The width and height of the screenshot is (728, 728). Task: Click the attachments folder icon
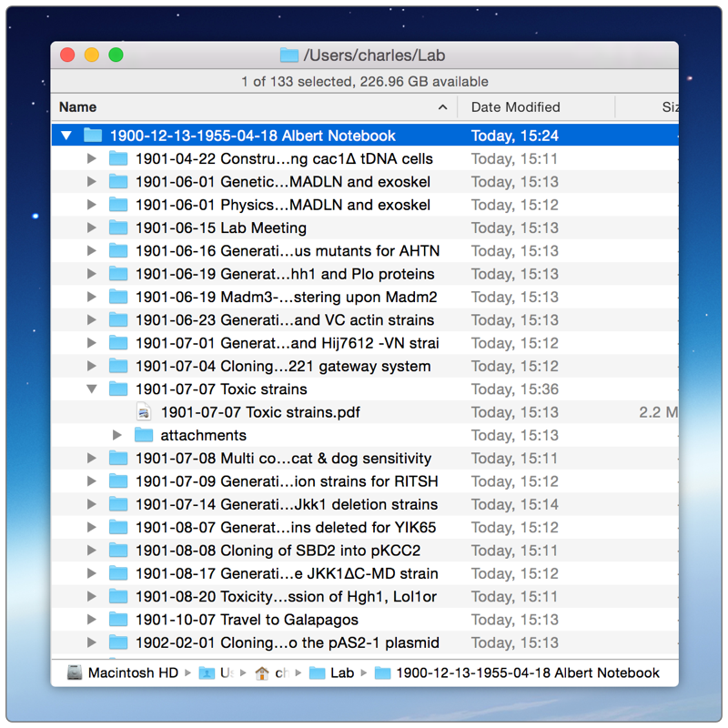(144, 435)
